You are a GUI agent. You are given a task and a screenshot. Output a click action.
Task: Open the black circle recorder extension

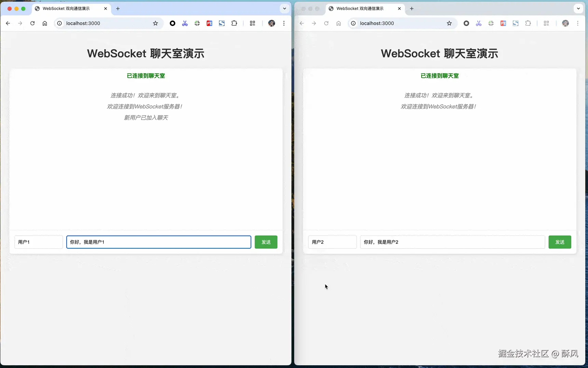pos(173,23)
